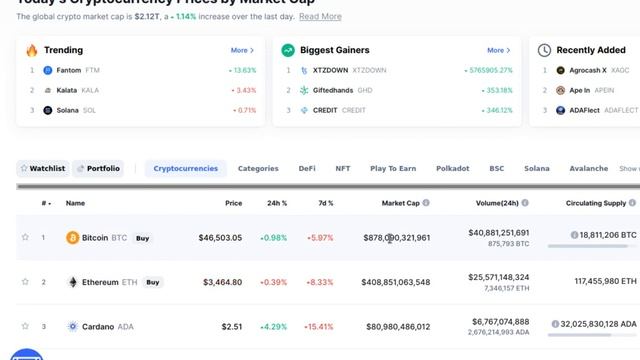Click the Ethereum diamond logo icon

[73, 282]
